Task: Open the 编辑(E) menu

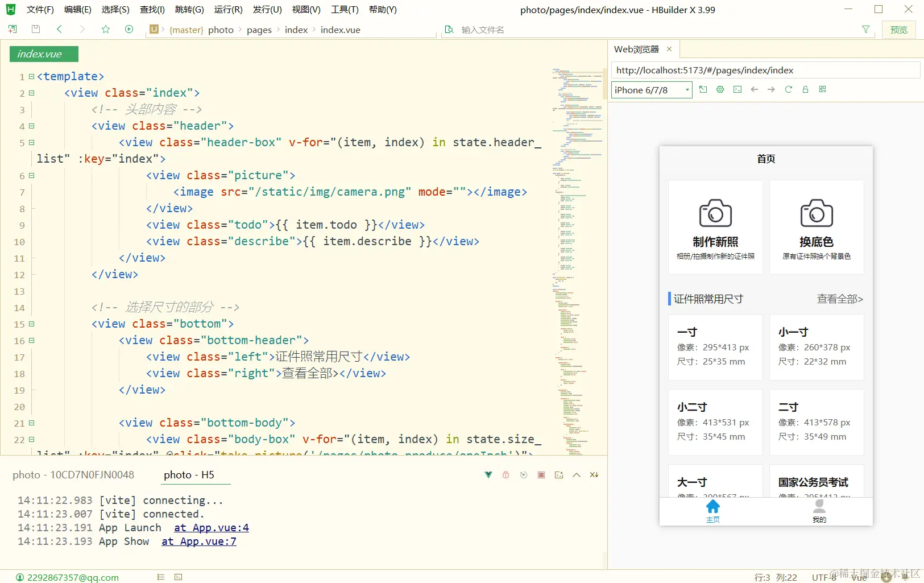Action: 78,10
